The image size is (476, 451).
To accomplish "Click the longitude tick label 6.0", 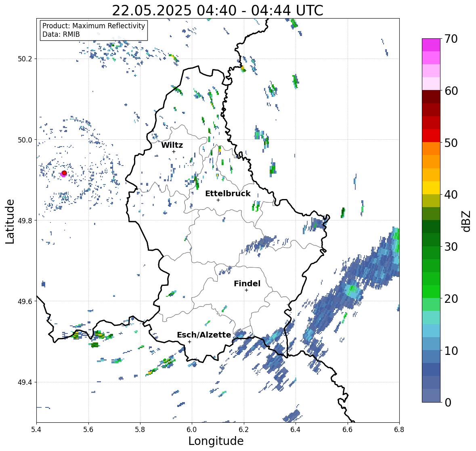I will pyautogui.click(x=192, y=429).
